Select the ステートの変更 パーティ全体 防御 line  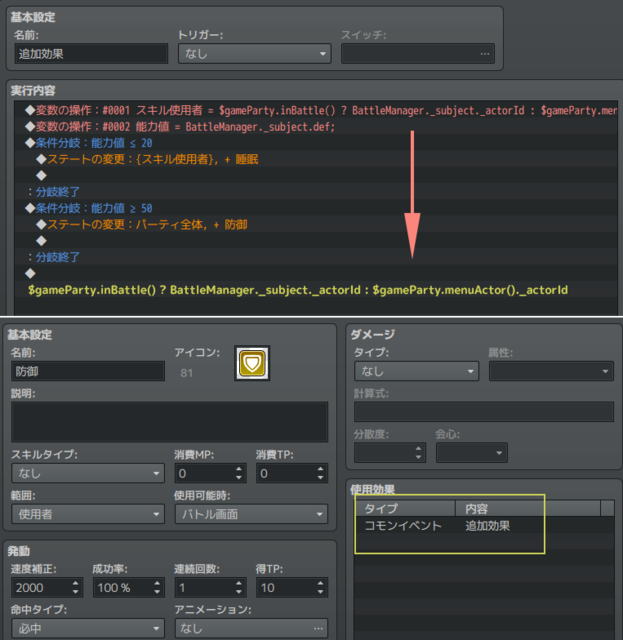tap(316, 224)
